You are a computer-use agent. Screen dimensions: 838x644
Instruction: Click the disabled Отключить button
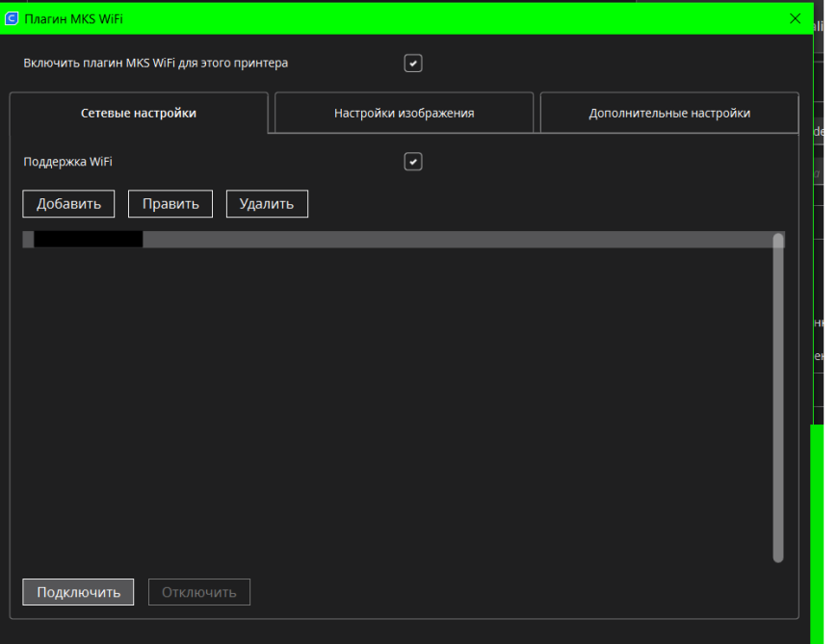tap(198, 591)
